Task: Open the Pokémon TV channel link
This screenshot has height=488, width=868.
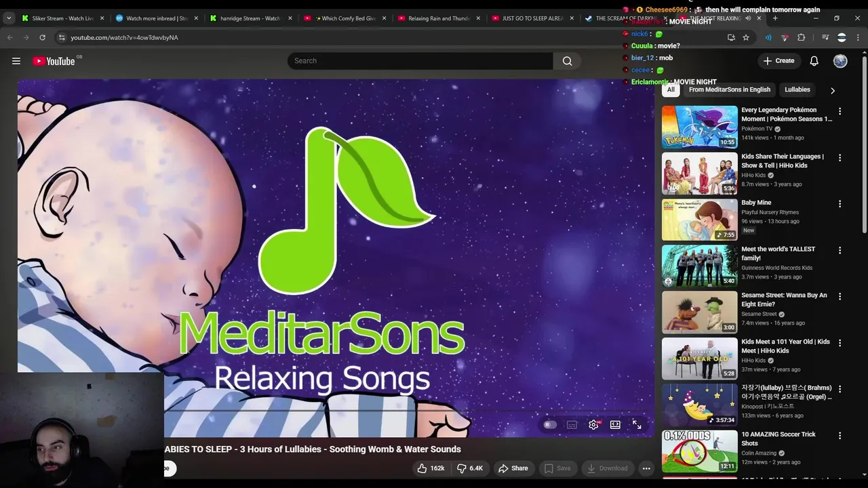Action: click(757, 129)
